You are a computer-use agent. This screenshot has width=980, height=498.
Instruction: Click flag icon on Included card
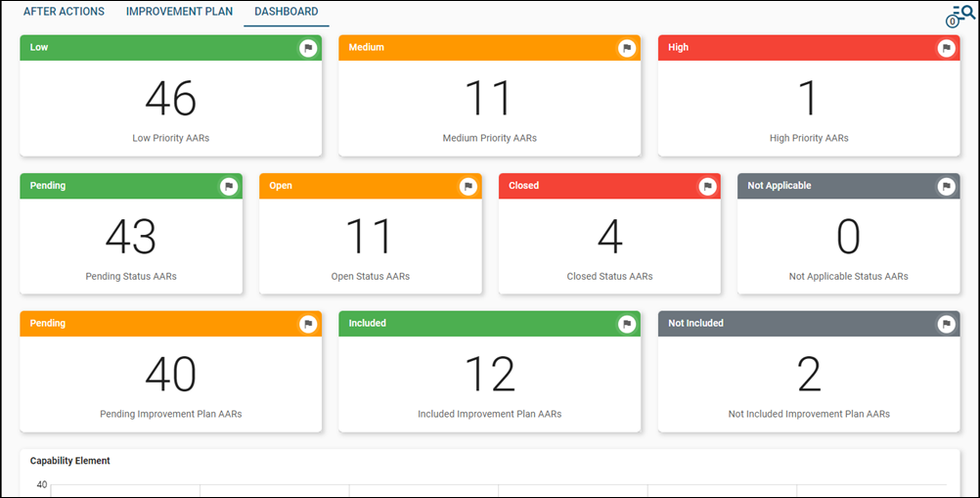(627, 324)
